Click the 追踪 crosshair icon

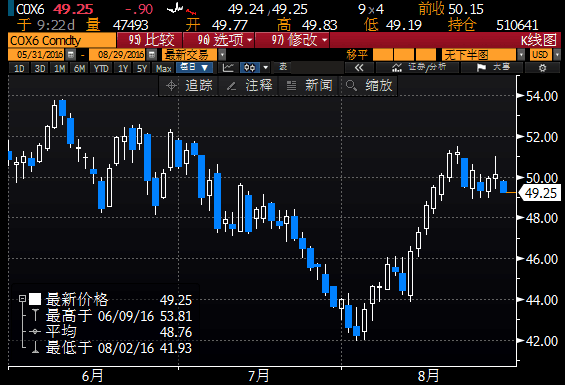point(171,86)
